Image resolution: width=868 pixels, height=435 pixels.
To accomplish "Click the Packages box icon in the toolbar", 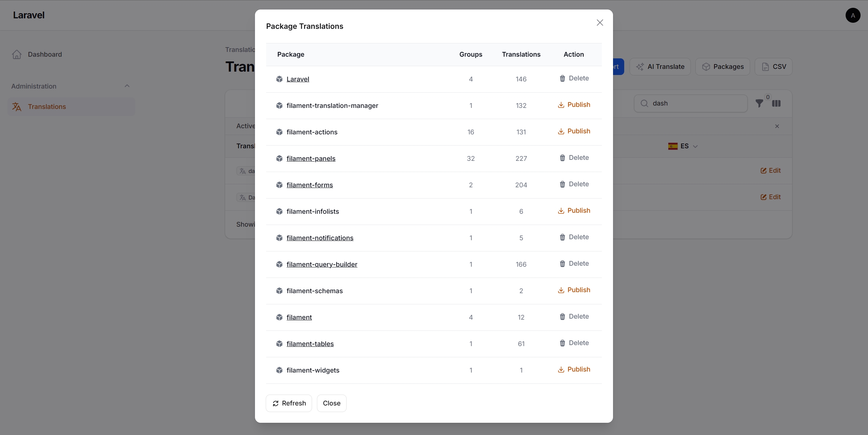I will 706,67.
